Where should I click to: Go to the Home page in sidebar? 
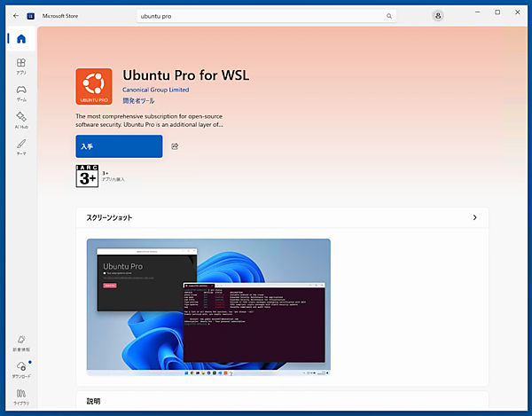[21, 39]
